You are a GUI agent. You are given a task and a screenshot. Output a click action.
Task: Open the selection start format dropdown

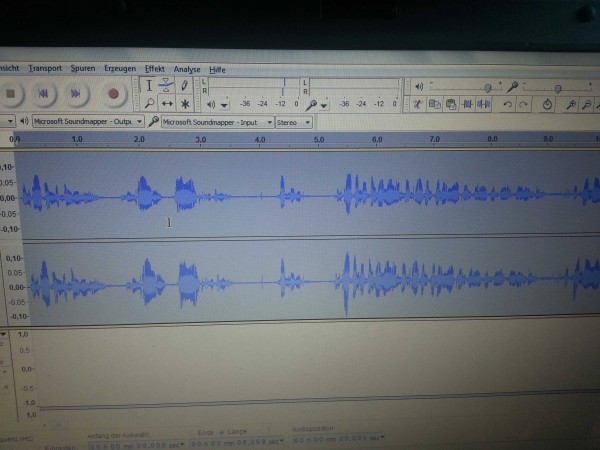(183, 444)
